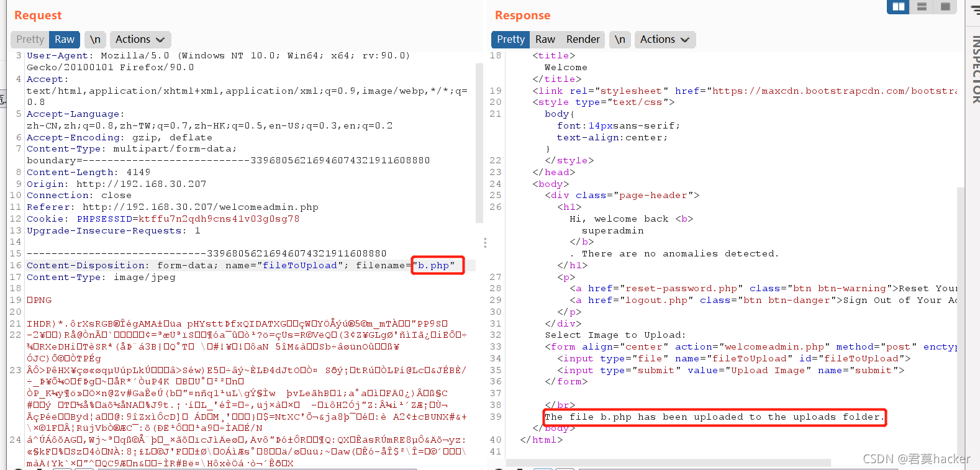This screenshot has width=980, height=470.
Task: Click class="page-header" in the response
Action: (634, 196)
